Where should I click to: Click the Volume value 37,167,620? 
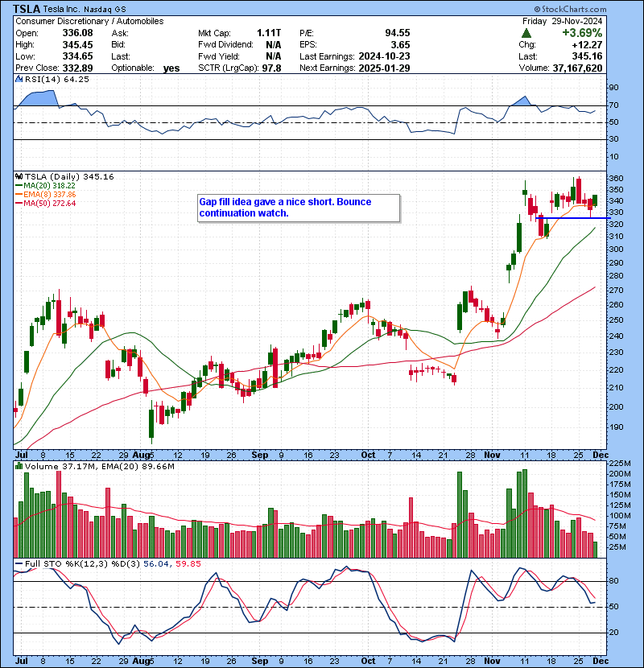point(577,68)
